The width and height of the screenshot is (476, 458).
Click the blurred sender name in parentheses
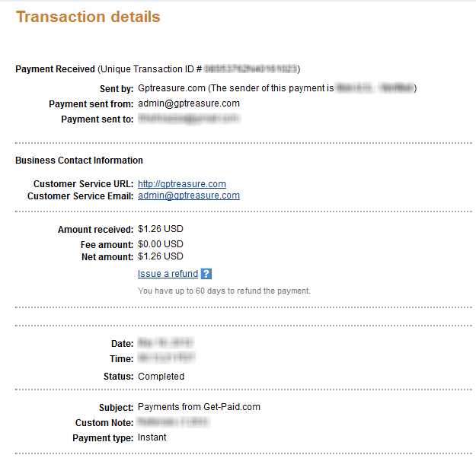[375, 88]
